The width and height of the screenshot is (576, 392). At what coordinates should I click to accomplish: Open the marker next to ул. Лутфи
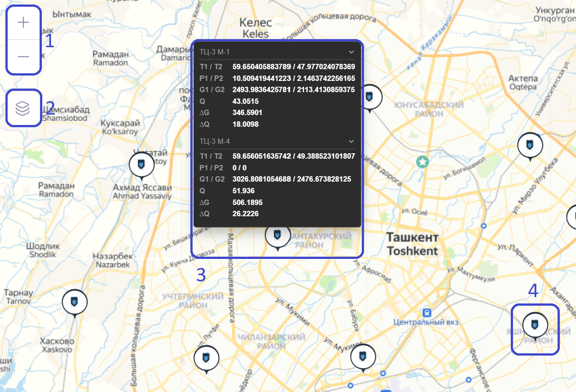(207, 359)
